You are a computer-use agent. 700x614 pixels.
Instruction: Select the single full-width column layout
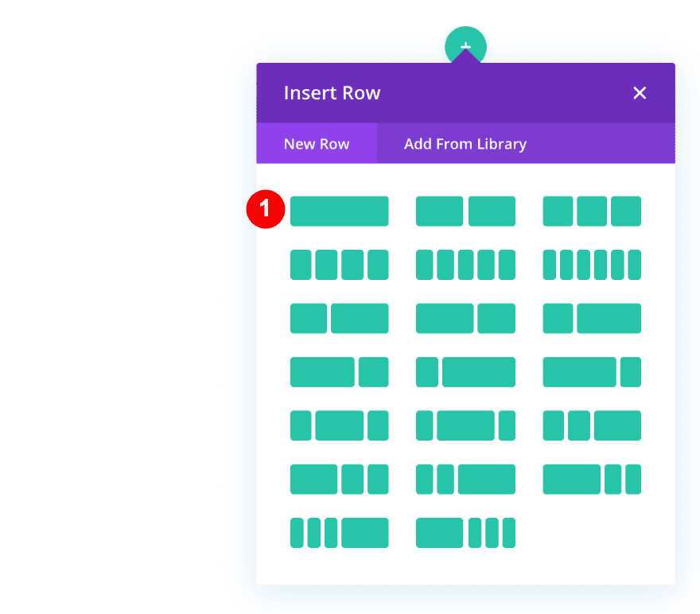tap(340, 211)
